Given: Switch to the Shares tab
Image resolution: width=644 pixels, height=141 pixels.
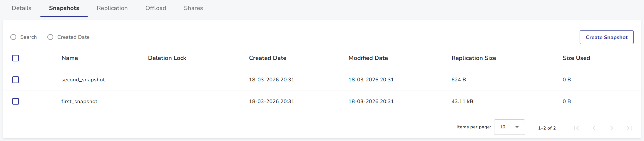Looking at the screenshot, I should point(193,8).
